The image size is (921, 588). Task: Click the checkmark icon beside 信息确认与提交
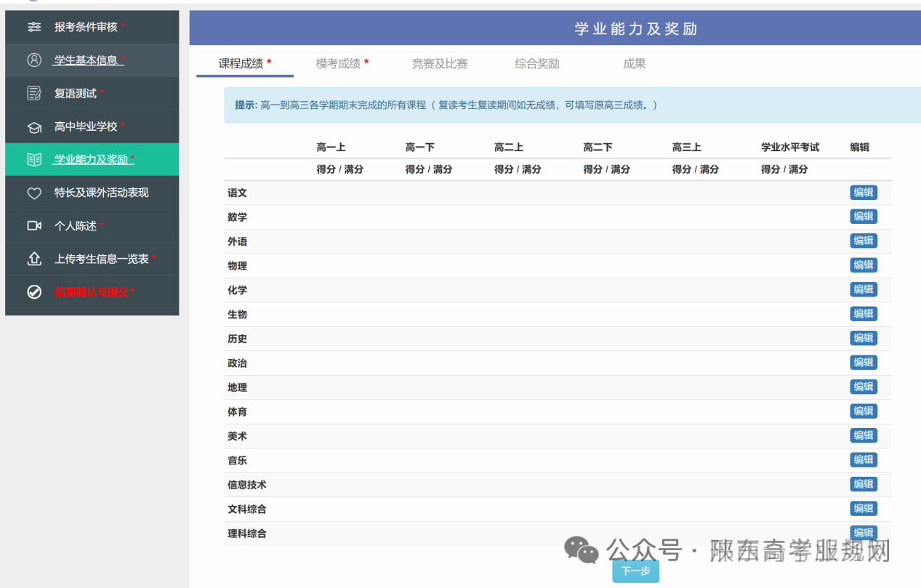pos(34,292)
